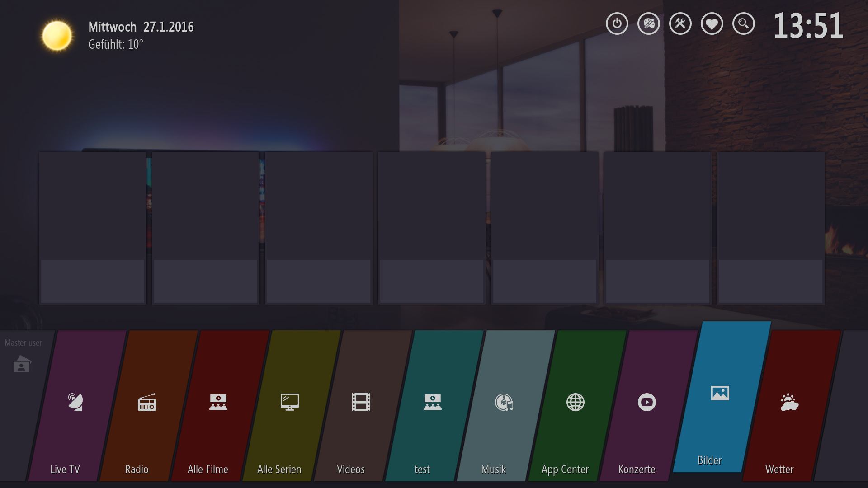Screen dimensions: 868x488
Task: Open the favourites heart icon
Action: pos(712,23)
